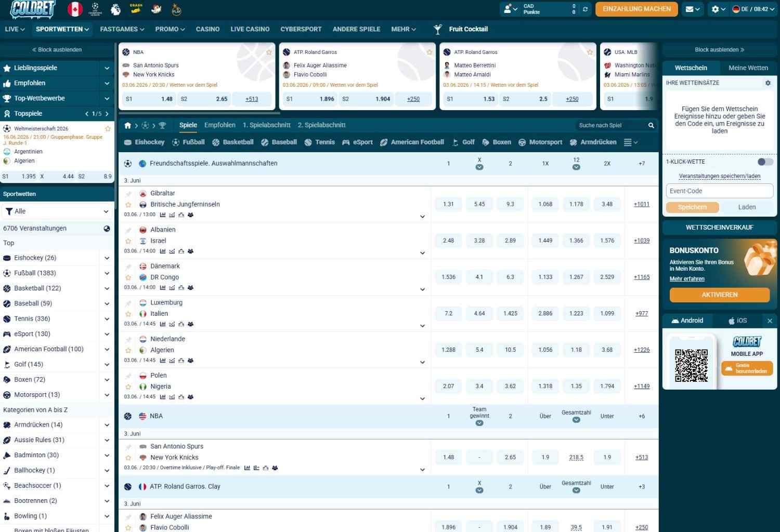The height and width of the screenshot is (532, 780).
Task: Favorite the NBA Spurs vs Knicks card star
Action: [x=269, y=52]
